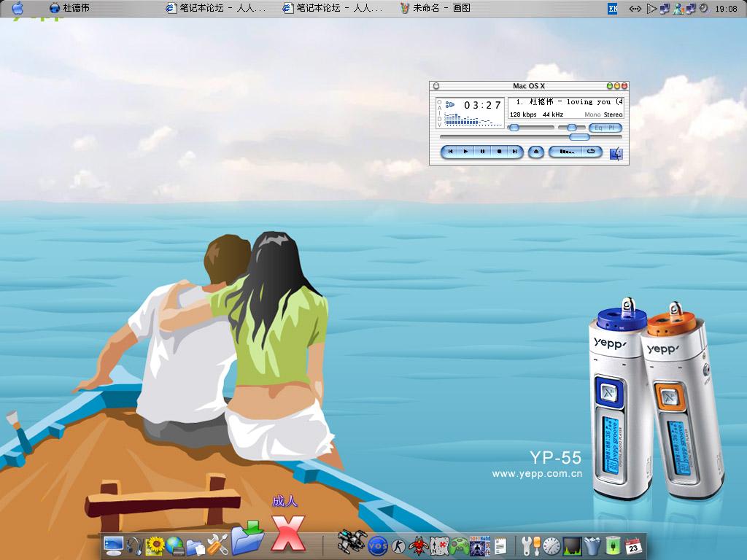Open the calendar icon in dock
The height and width of the screenshot is (560, 747).
pos(633,545)
